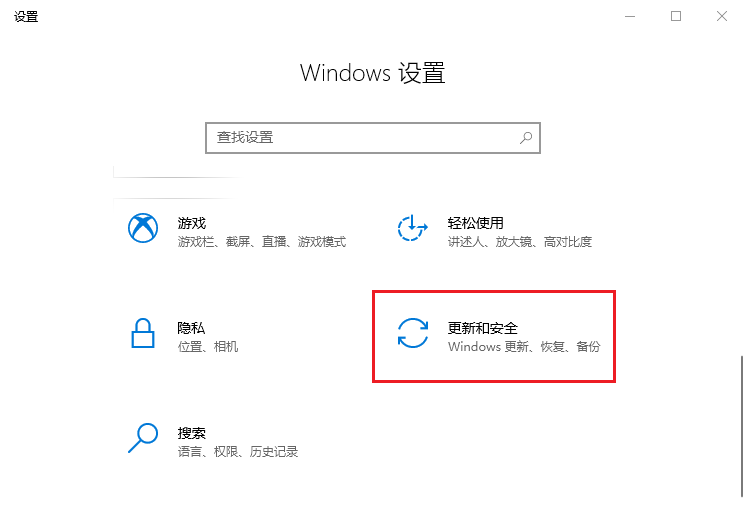Click the 轻松使用 dashed clock icon
Screen dimensions: 745x513
pos(412,228)
